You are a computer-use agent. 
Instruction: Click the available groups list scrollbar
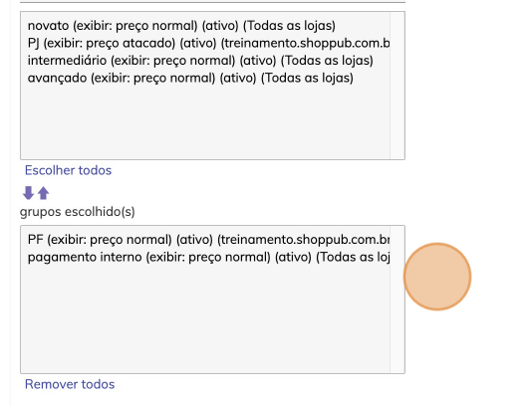pyautogui.click(x=397, y=86)
